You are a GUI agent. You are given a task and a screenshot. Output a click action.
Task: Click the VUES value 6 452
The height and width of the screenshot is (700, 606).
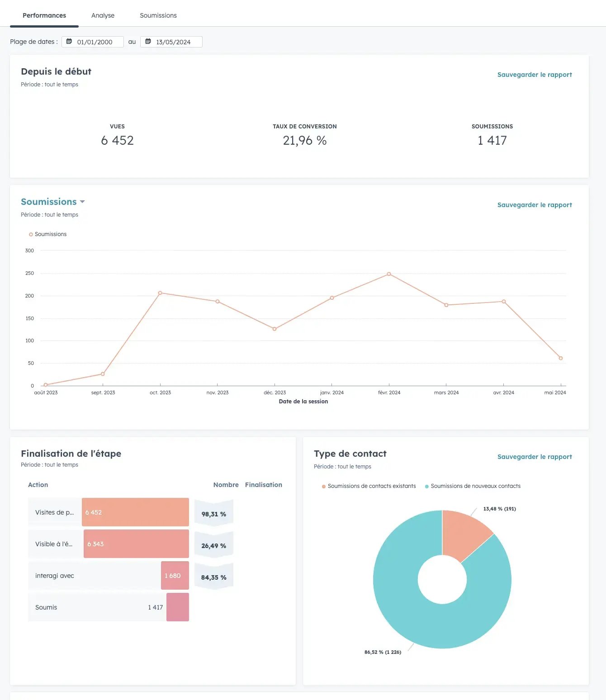tap(117, 140)
